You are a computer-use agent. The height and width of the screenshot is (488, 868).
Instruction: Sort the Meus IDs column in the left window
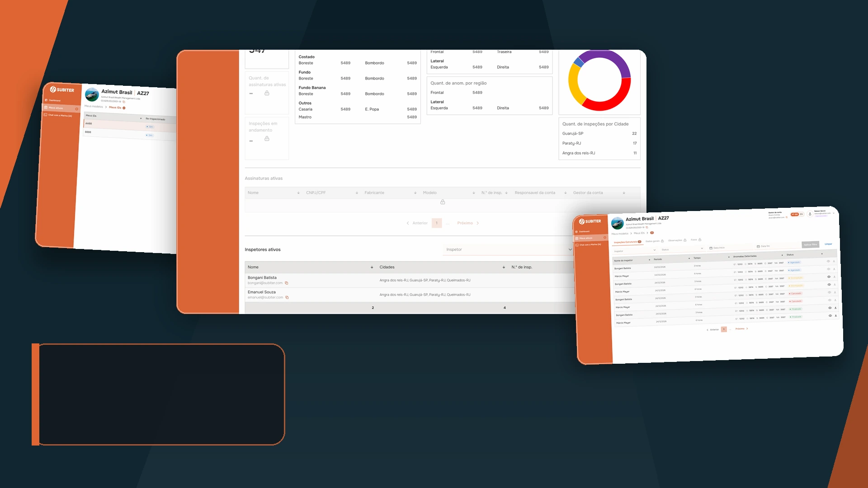coord(141,118)
